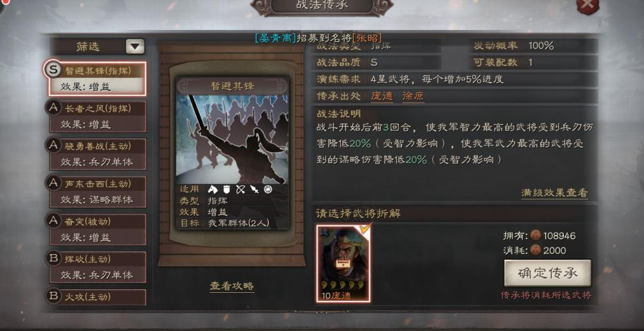Toggle selection of the 庞德 general card
This screenshot has width=644, height=331.
click(344, 264)
